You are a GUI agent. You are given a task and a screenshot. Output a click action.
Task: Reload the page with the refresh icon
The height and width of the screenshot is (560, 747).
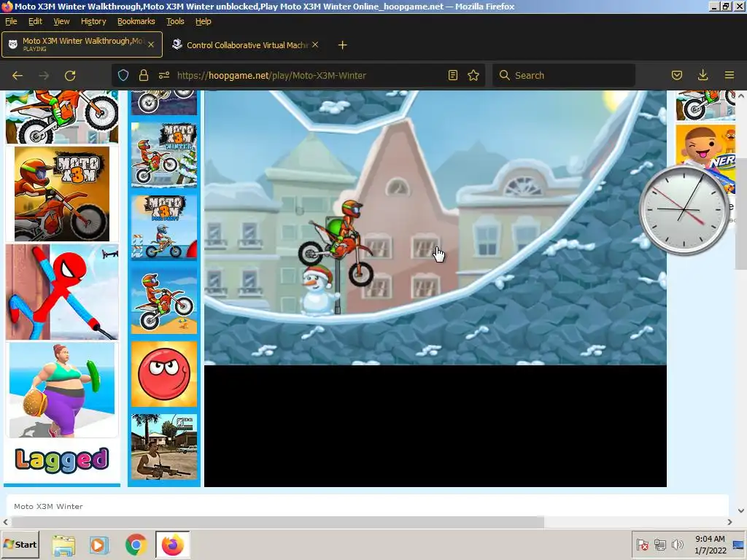point(70,75)
